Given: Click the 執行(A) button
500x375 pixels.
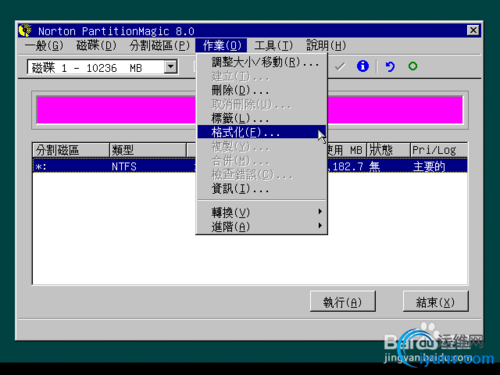Looking at the screenshot, I should [x=343, y=302].
